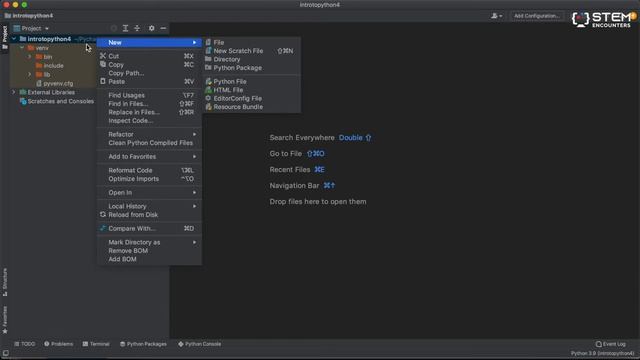The image size is (640, 360).
Task: Open the user account dropdown icon
Action: point(496,16)
